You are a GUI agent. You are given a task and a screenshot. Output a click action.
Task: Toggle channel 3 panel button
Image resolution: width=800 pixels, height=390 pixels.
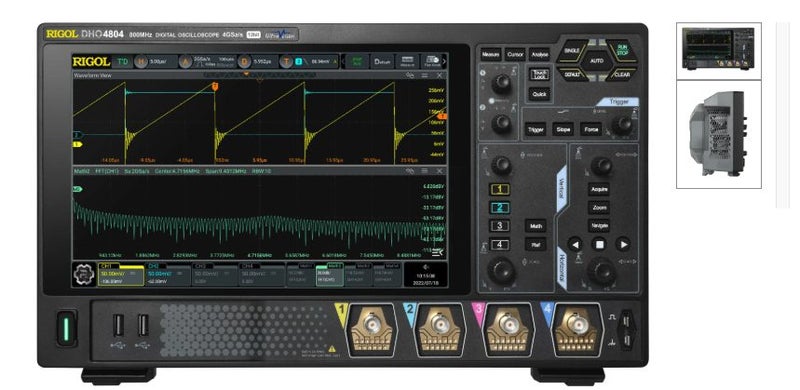click(x=499, y=226)
